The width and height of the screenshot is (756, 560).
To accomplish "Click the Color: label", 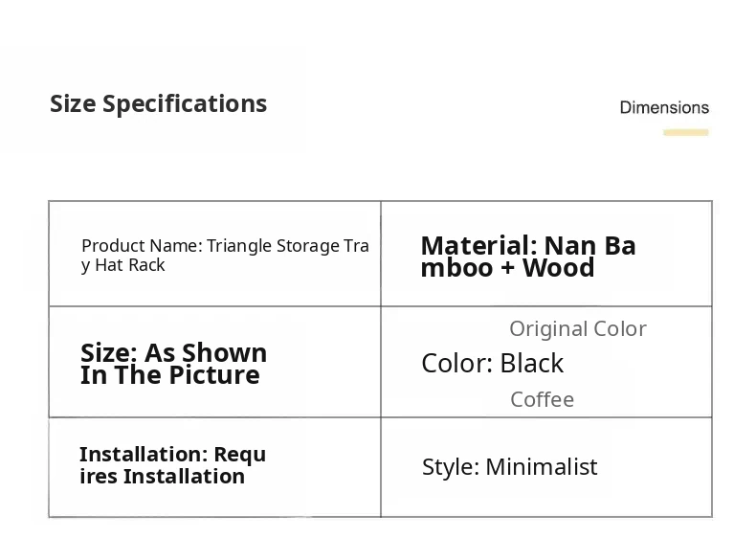I will click(456, 364).
